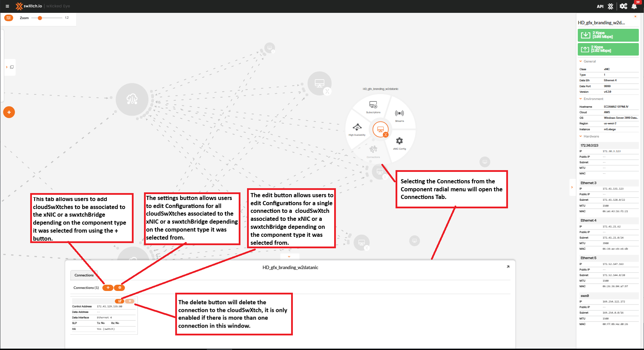The image size is (644, 350).
Task: Open the notifications bell with 39 alerts
Action: point(634,6)
